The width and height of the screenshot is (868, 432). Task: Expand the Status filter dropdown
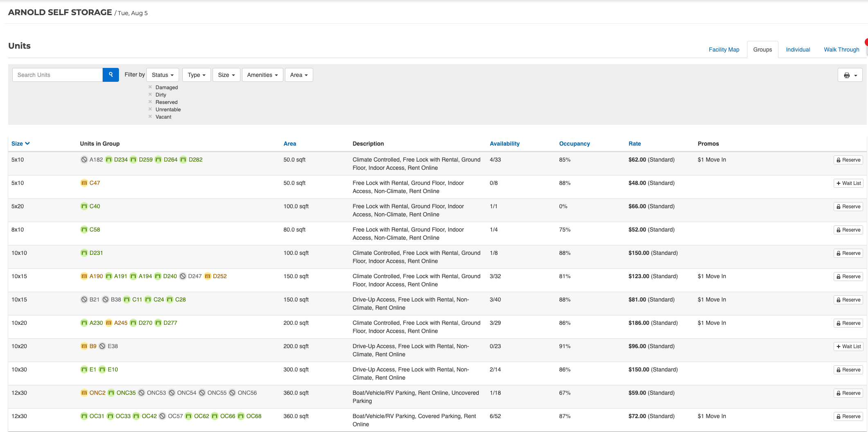coord(163,75)
